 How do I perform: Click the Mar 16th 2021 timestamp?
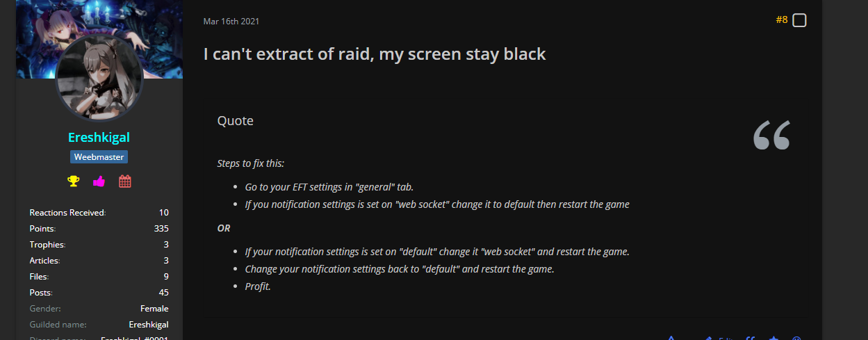pos(231,22)
